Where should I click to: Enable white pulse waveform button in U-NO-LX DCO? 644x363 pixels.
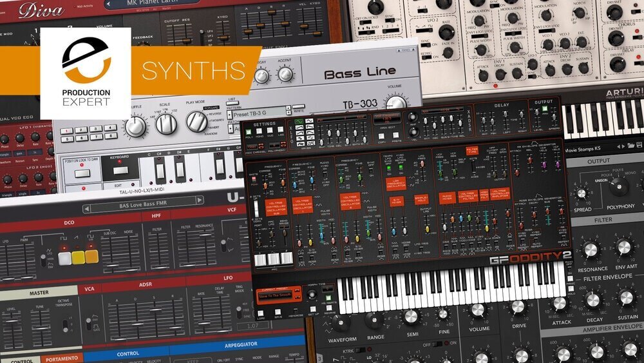pyautogui.click(x=64, y=259)
